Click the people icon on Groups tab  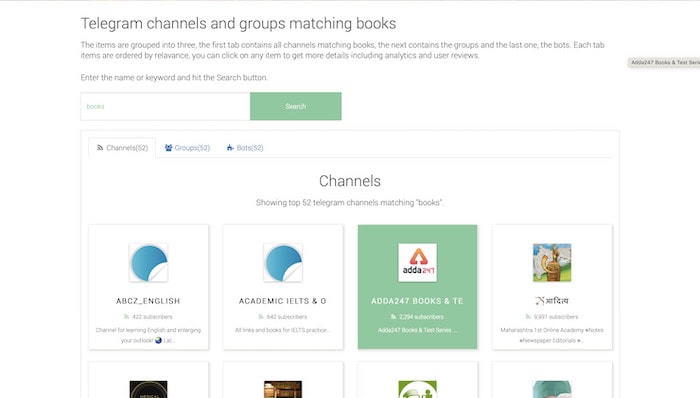(x=168, y=148)
